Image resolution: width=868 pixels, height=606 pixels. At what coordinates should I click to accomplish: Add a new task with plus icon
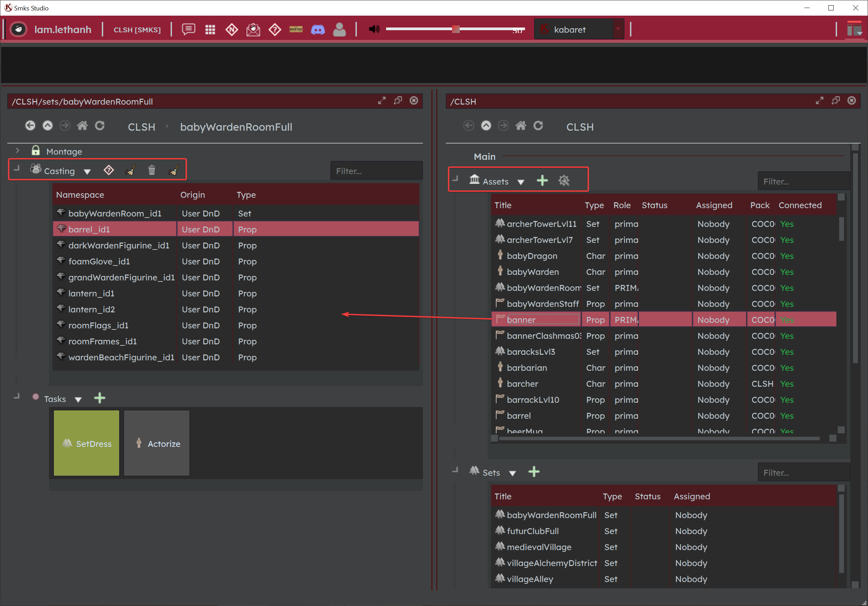point(99,398)
